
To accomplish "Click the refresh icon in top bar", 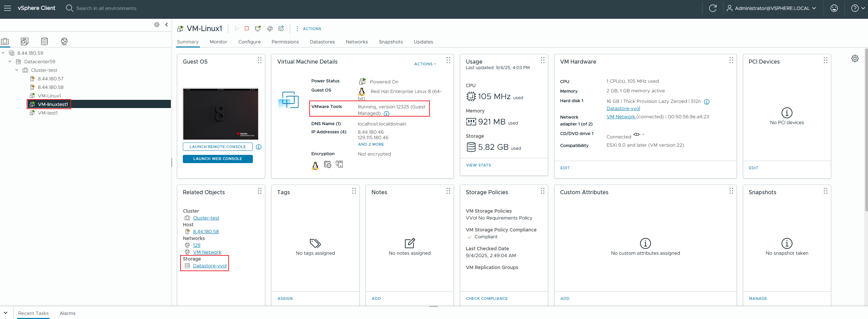I will pyautogui.click(x=713, y=8).
